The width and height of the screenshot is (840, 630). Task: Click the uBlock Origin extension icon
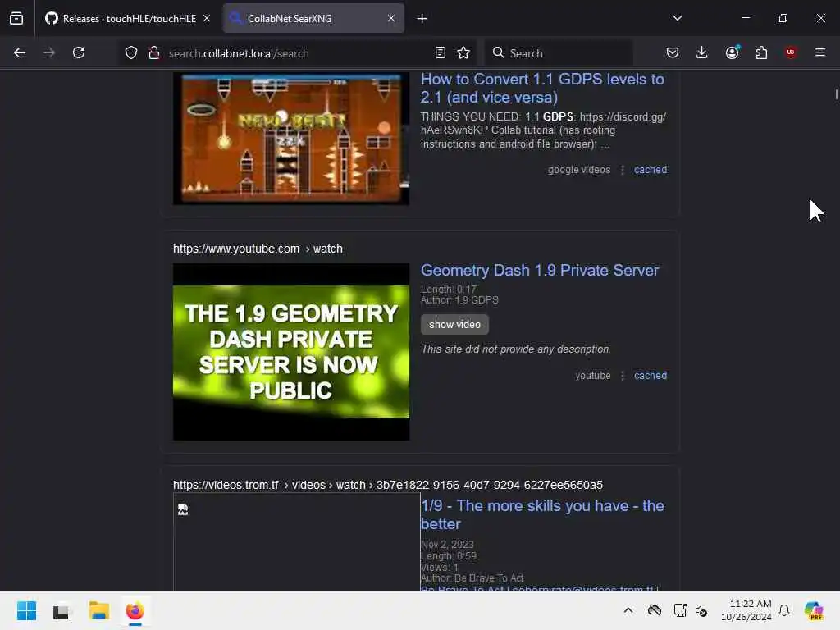coord(791,53)
